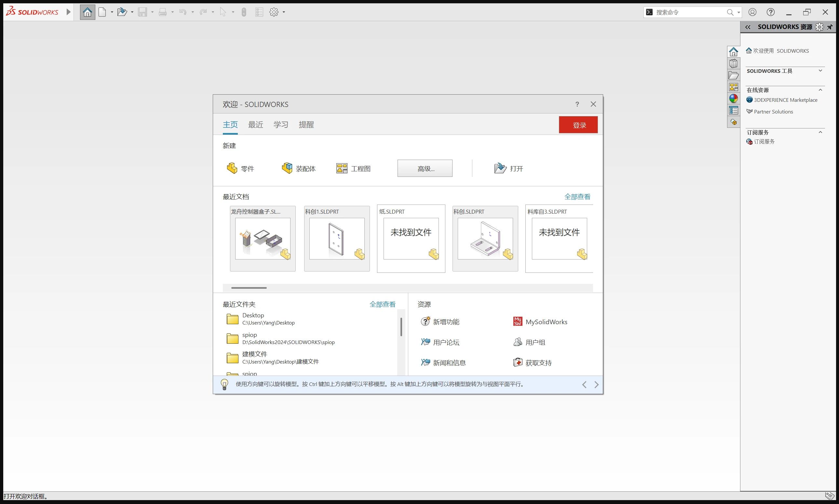Viewport: 839px width, 504px height.
Task: Open the File Explorer sidebar tab icon
Action: pyautogui.click(x=733, y=75)
